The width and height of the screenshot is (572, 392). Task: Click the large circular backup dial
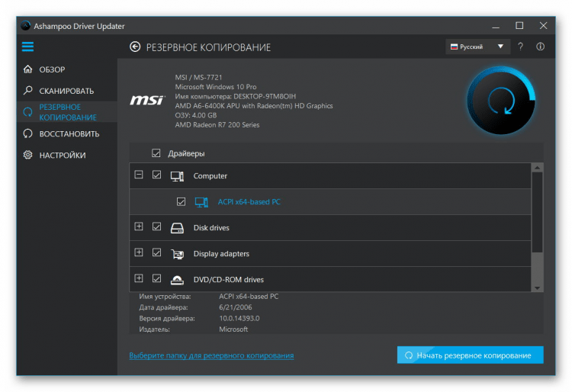click(x=501, y=100)
